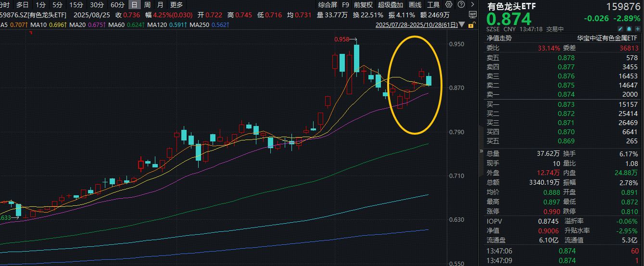Click the 买二 price 0.872
This screenshot has height=266, width=644.
(566, 114)
